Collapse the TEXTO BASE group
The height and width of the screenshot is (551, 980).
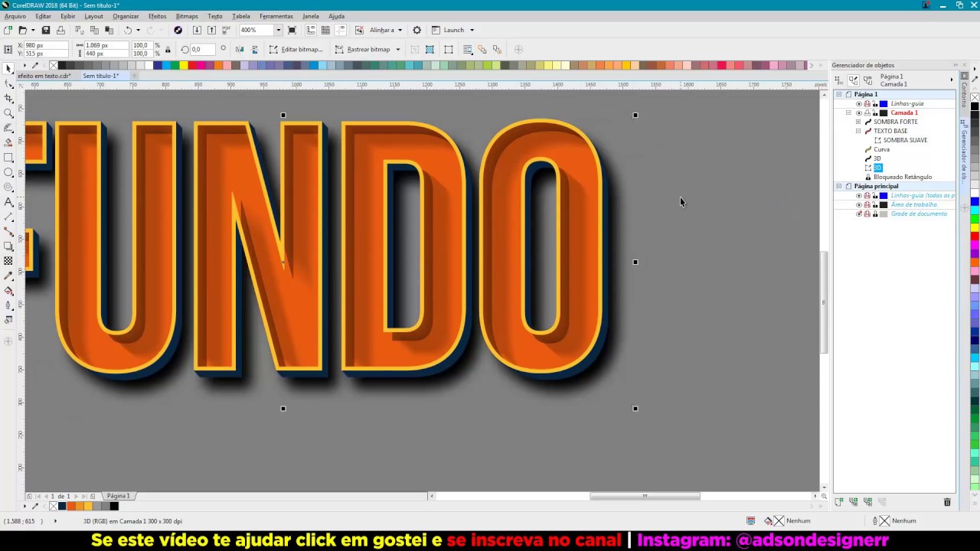[858, 131]
